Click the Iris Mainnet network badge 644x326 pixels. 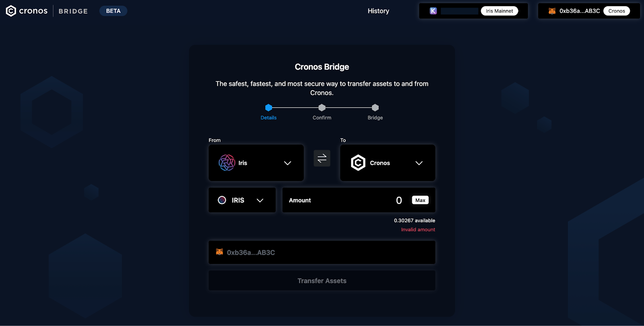pos(500,11)
